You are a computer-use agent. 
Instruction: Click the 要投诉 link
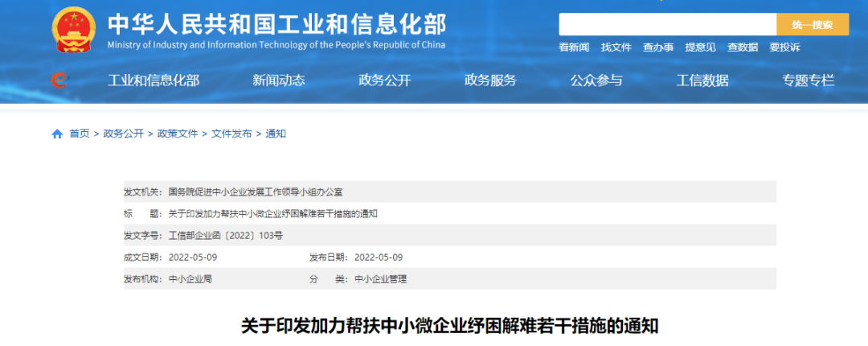784,47
